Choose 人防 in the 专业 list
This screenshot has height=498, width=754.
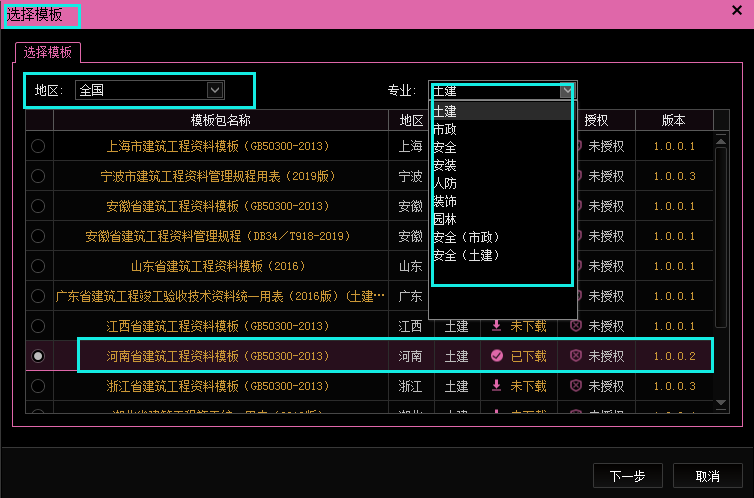(503, 183)
